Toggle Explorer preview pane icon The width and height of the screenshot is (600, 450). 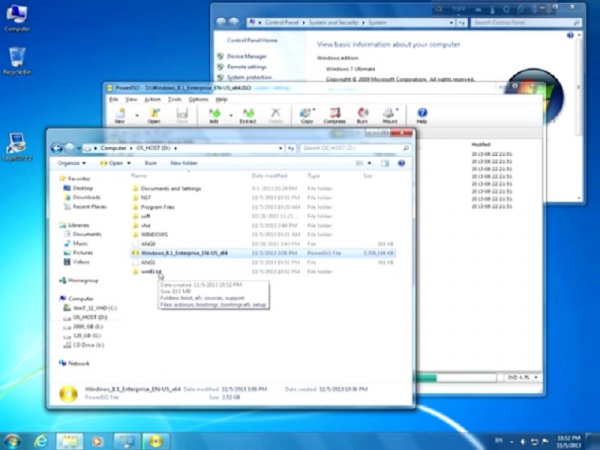point(385,163)
